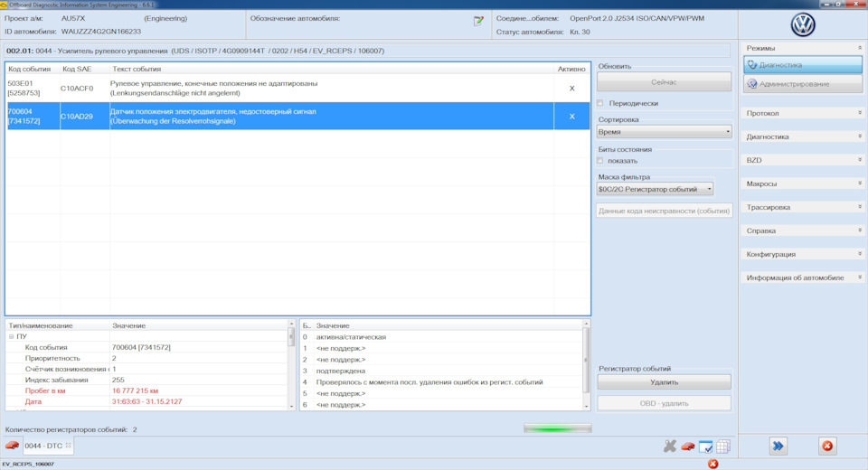Click the blue double-arrow forward button
The width and height of the screenshot is (868, 470).
pyautogui.click(x=778, y=446)
